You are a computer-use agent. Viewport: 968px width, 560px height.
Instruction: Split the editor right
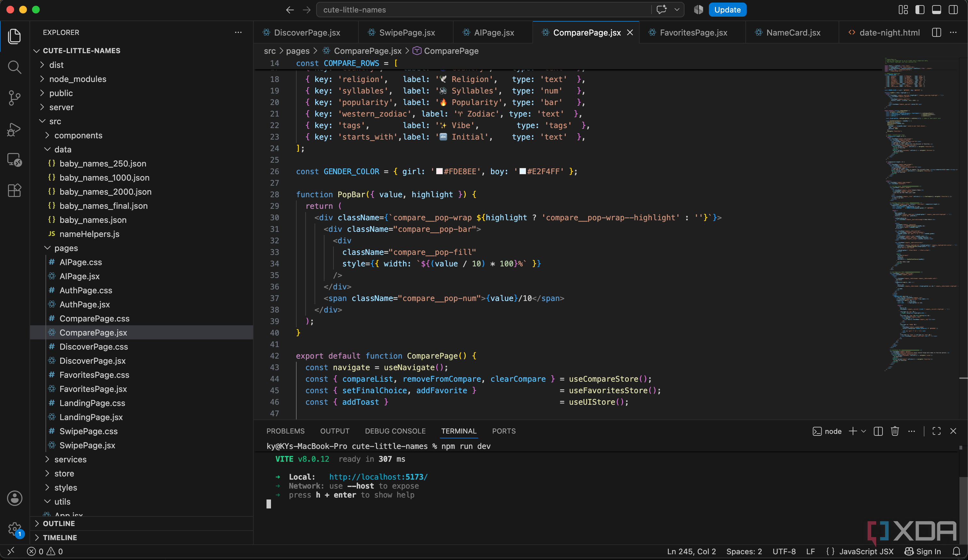[x=937, y=33]
